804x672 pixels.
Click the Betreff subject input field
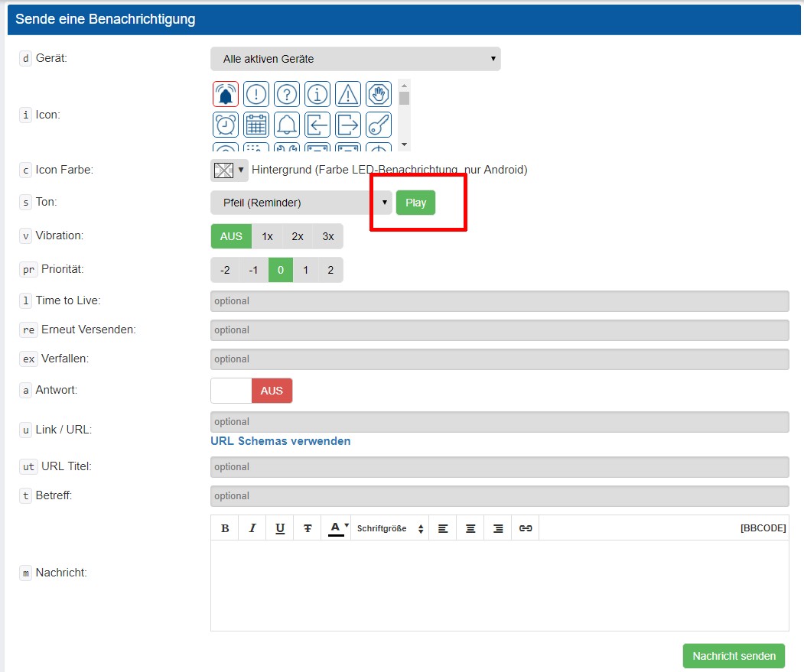click(499, 496)
